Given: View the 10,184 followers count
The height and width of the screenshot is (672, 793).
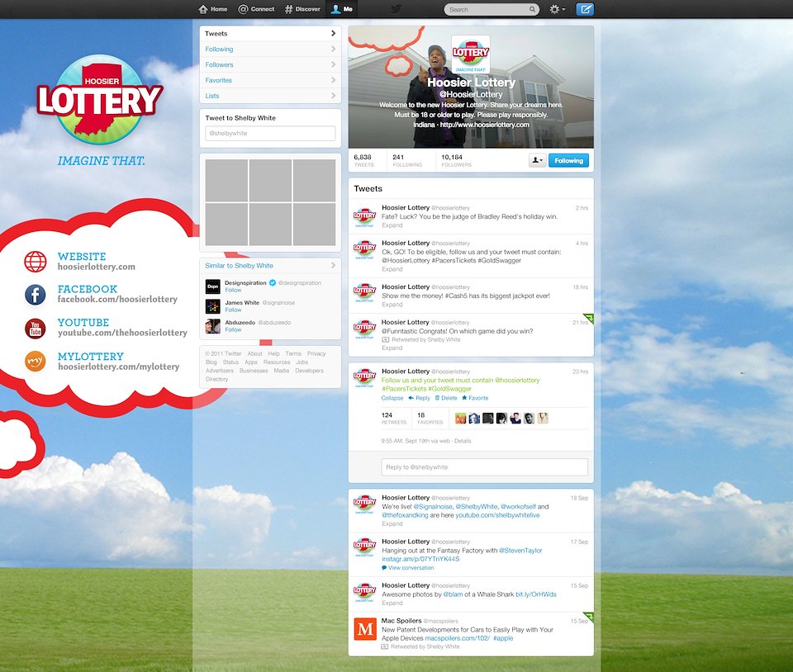Looking at the screenshot, I should (x=456, y=161).
